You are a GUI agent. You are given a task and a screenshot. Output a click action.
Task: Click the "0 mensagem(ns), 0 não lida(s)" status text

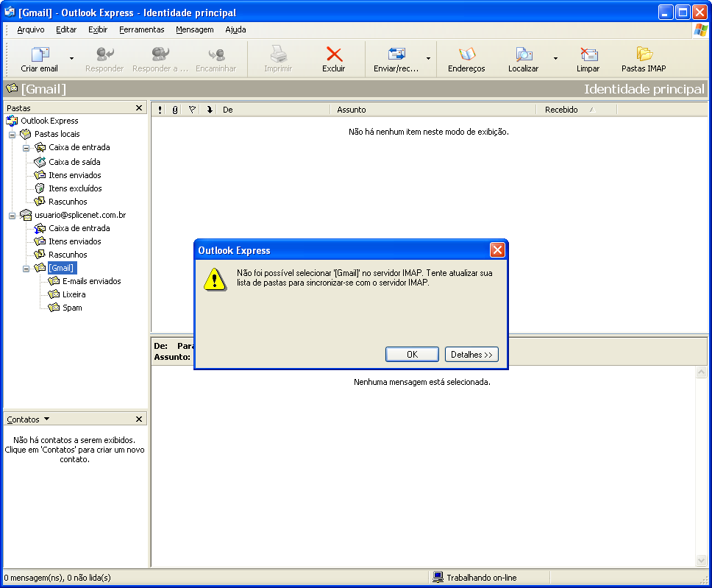(x=57, y=578)
